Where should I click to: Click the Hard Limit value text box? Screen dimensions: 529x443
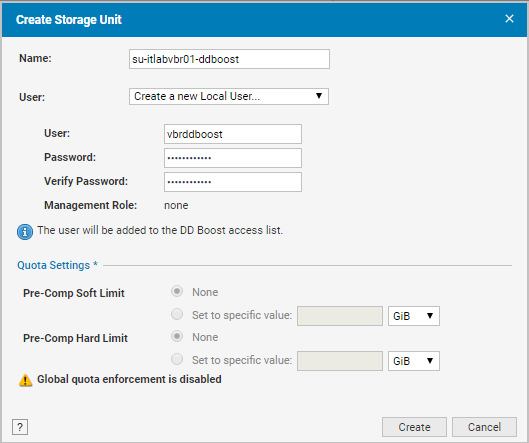pos(340,361)
